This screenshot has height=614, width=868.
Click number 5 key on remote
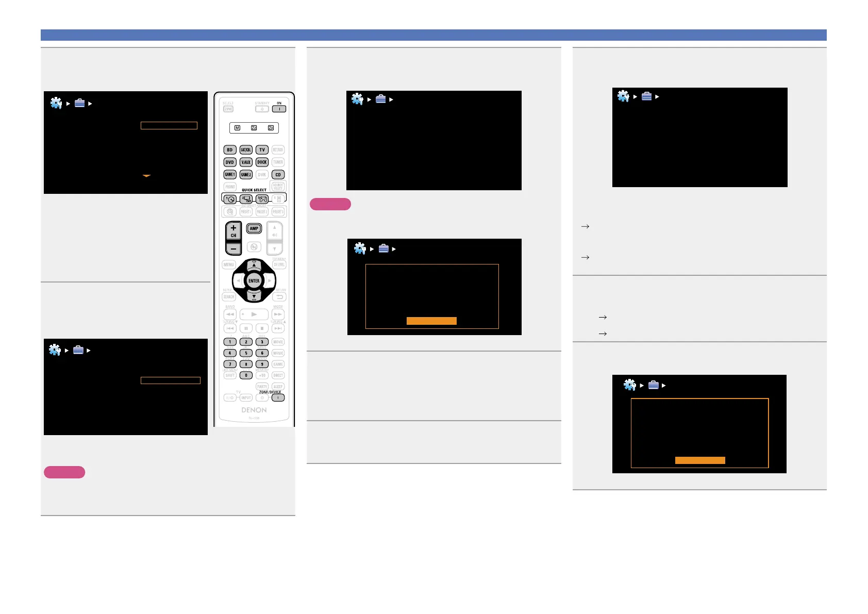[246, 353]
